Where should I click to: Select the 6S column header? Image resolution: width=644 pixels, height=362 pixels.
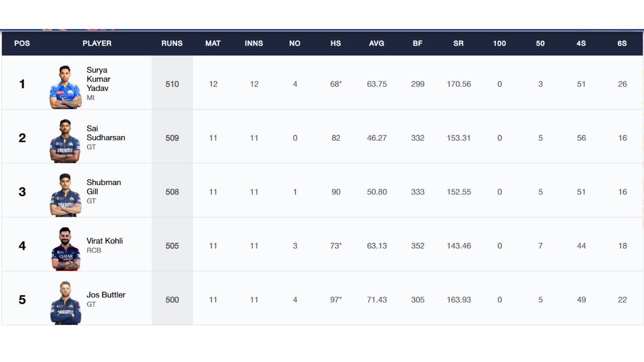point(622,43)
